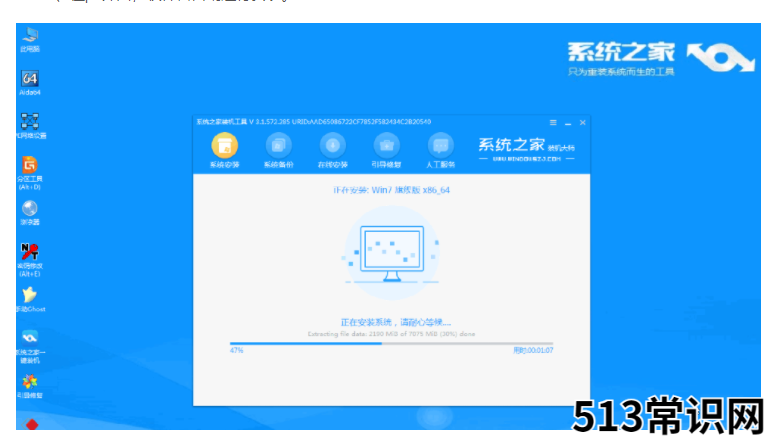This screenshot has height=447, width=774.
Task: Click the monitor illustration in the installer
Action: coord(392,254)
